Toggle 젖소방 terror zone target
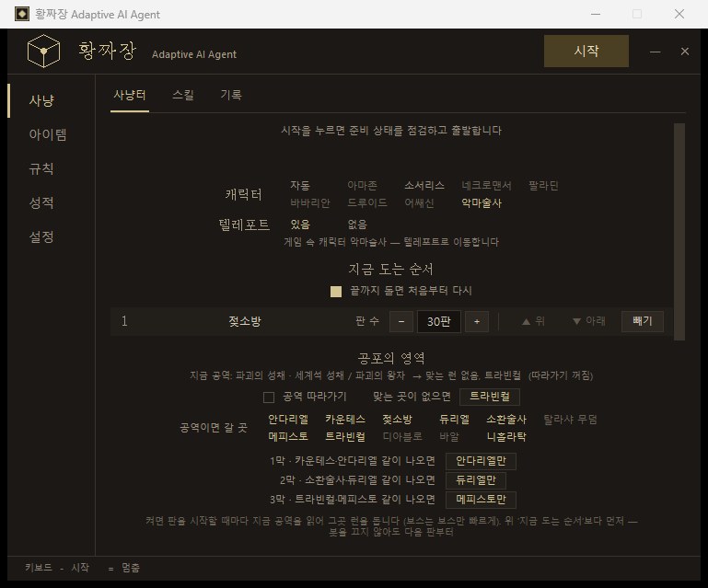Image resolution: width=708 pixels, height=588 pixels. pos(398,420)
